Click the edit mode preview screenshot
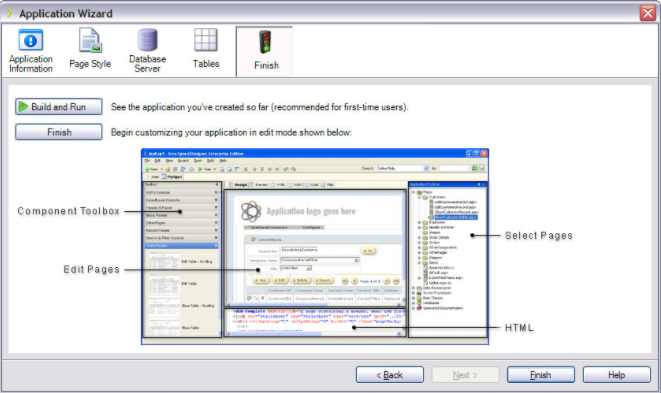Viewport: 661px width, 393px height. (x=315, y=247)
